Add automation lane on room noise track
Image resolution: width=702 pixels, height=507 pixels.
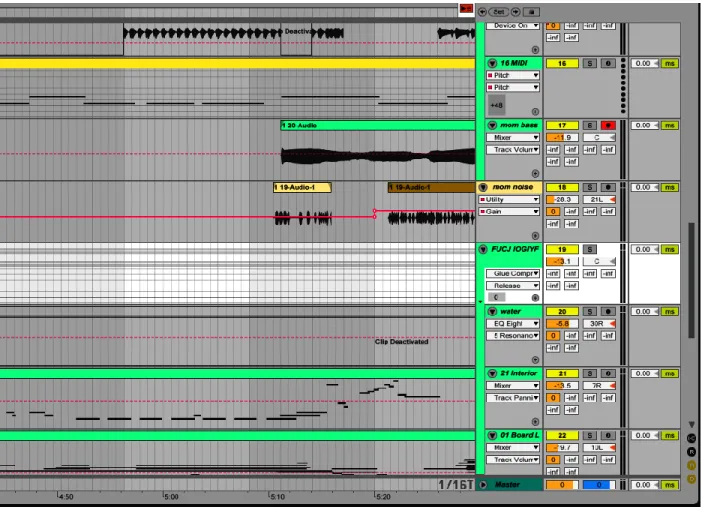(x=535, y=236)
